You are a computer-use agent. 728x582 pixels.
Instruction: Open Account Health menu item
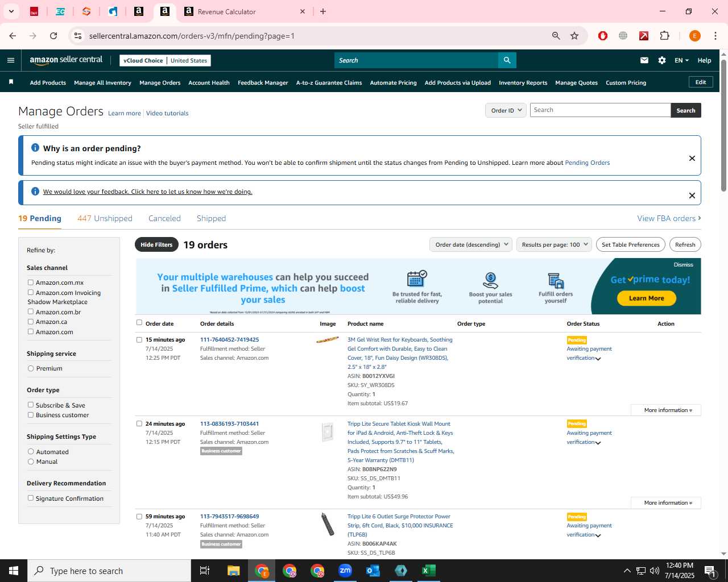[x=209, y=82]
